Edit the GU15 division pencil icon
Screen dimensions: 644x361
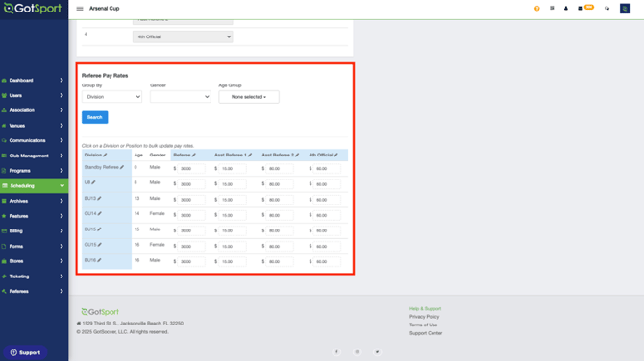[100, 245]
